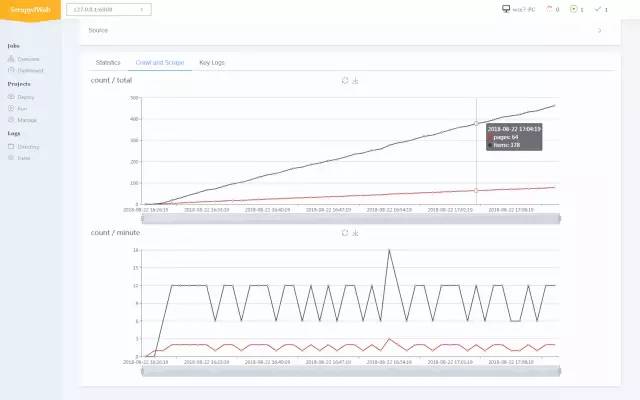Click the running jobs play icon in header

click(x=573, y=9)
